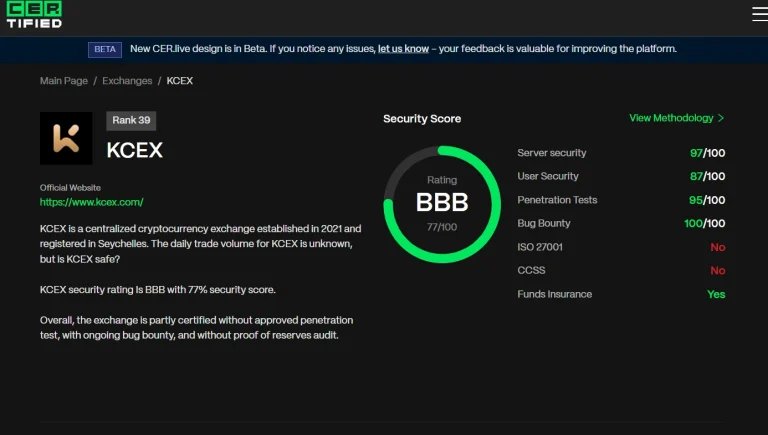Visit the https://www.kcex.com/ official website link
Image resolution: width=768 pixels, height=435 pixels.
[x=92, y=202]
